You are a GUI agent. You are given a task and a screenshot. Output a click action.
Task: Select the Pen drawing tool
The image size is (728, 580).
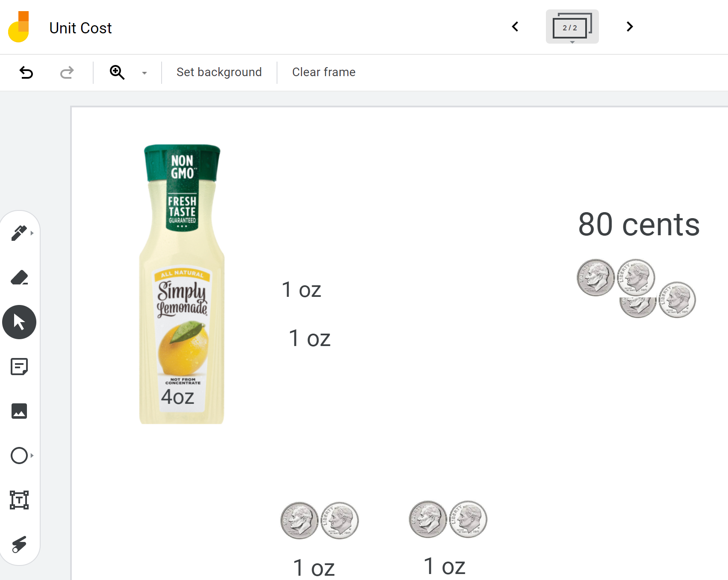[x=19, y=233]
